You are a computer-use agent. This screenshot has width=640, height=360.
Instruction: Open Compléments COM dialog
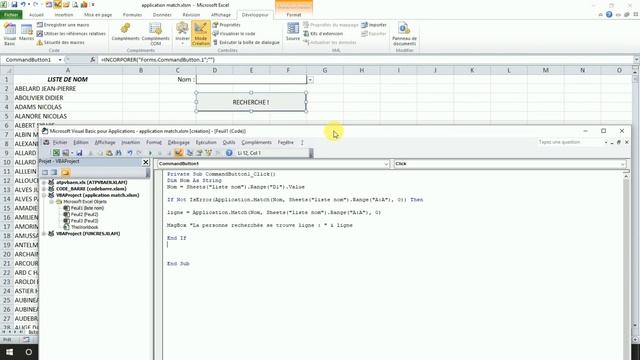coord(156,34)
